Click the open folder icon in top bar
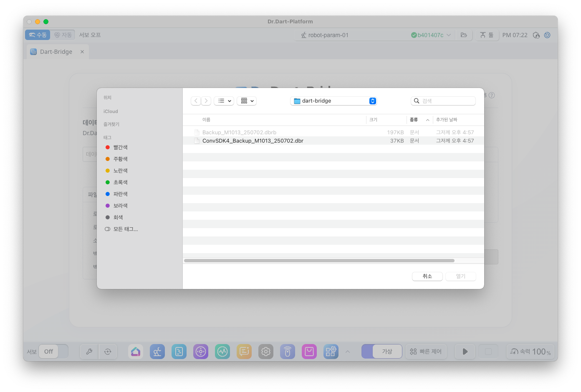This screenshot has height=392, width=581. point(464,35)
